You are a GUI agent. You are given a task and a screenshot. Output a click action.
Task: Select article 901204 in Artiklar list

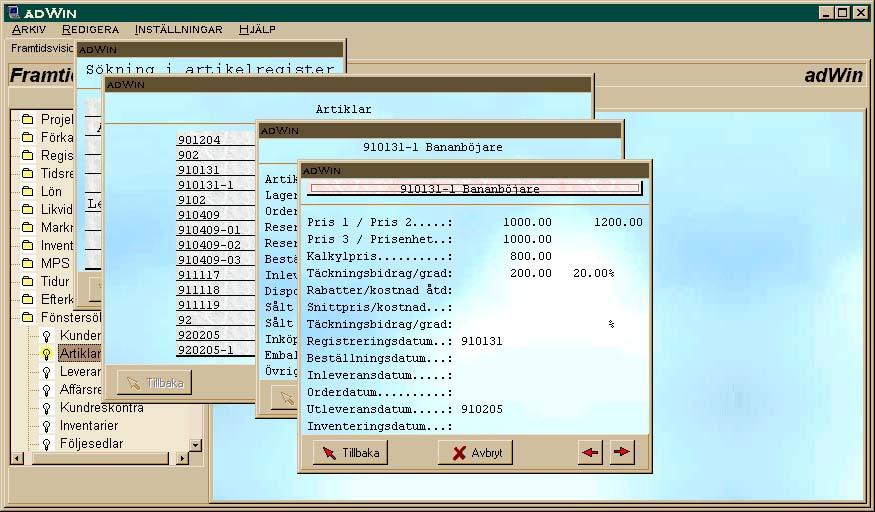(215, 139)
